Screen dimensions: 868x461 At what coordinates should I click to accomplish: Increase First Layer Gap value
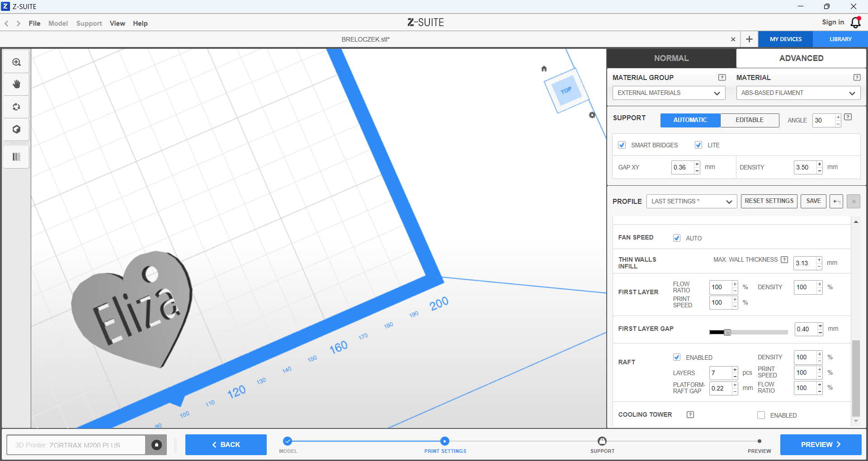coord(820,326)
